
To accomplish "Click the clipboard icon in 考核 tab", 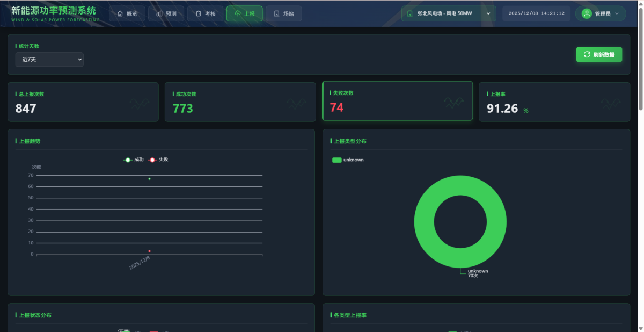I will (199, 13).
